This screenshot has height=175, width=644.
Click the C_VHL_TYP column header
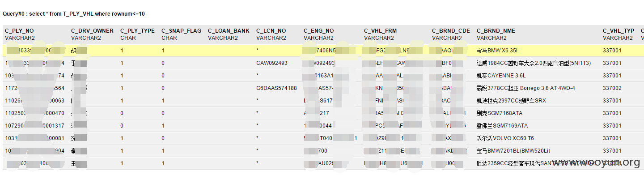(x=619, y=31)
